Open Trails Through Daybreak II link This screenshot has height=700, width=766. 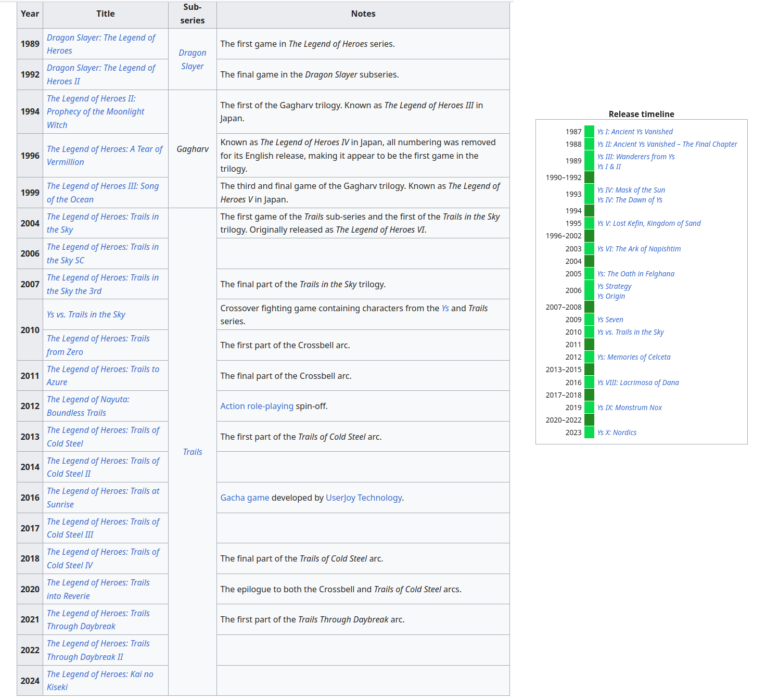[98, 650]
